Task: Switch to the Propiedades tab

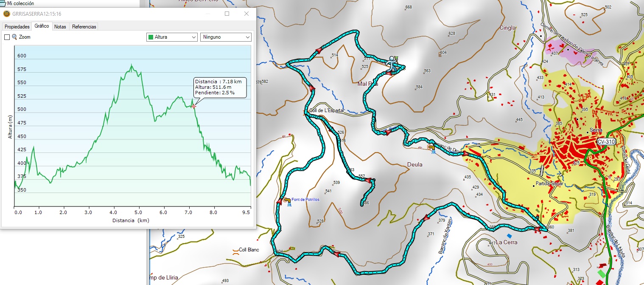Action: point(17,26)
